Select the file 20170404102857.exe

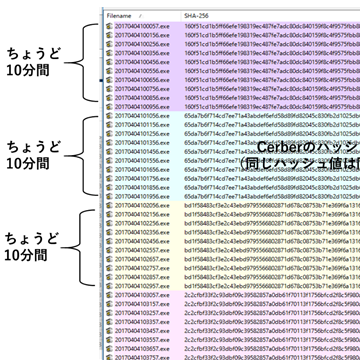point(142,277)
